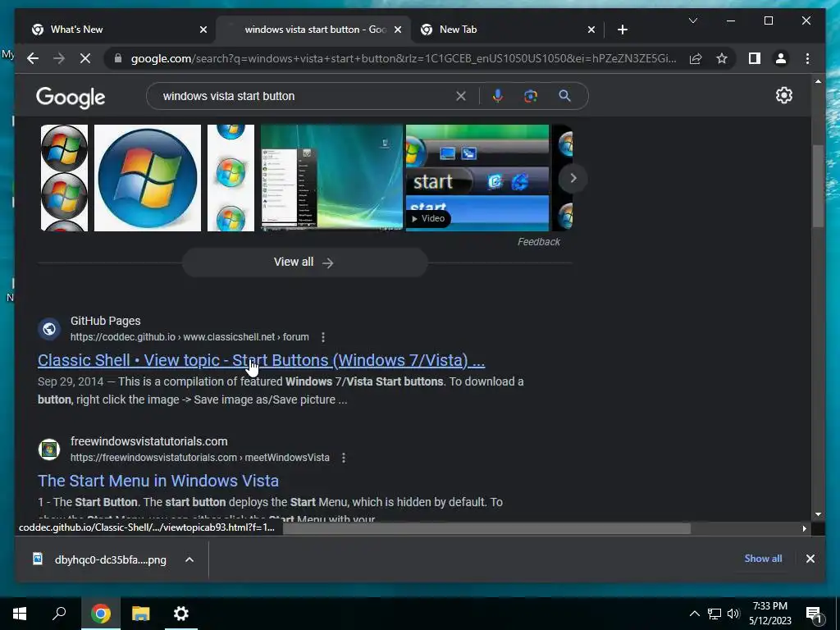Open options for GitHub Pages result
The width and height of the screenshot is (840, 630).
pos(322,337)
